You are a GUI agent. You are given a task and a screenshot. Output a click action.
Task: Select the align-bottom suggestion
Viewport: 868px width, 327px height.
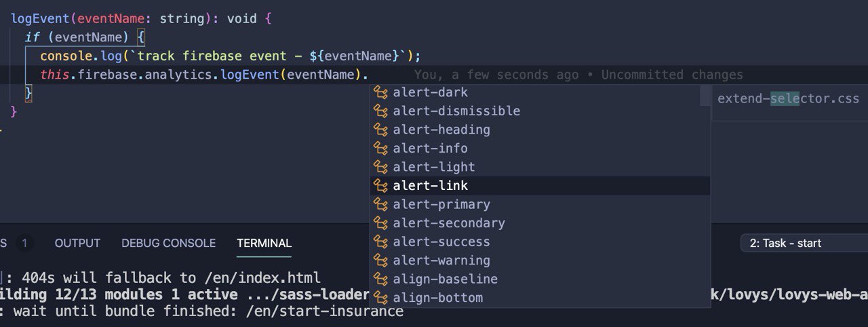tap(540, 298)
